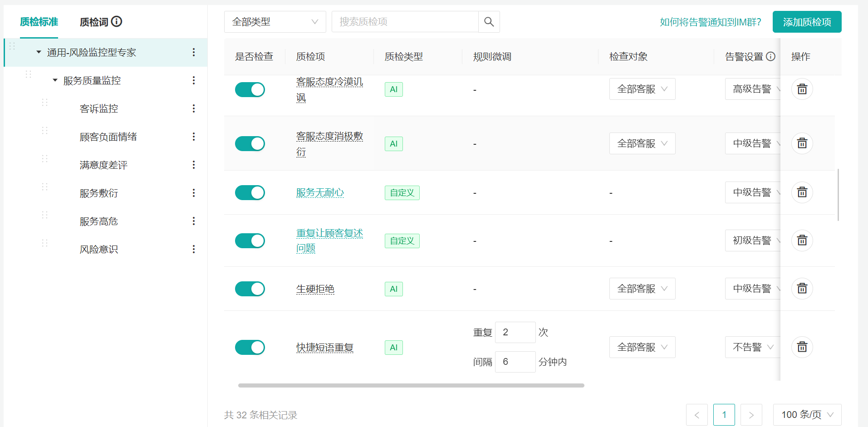
Task: Go to previous page arrow
Action: 696,415
